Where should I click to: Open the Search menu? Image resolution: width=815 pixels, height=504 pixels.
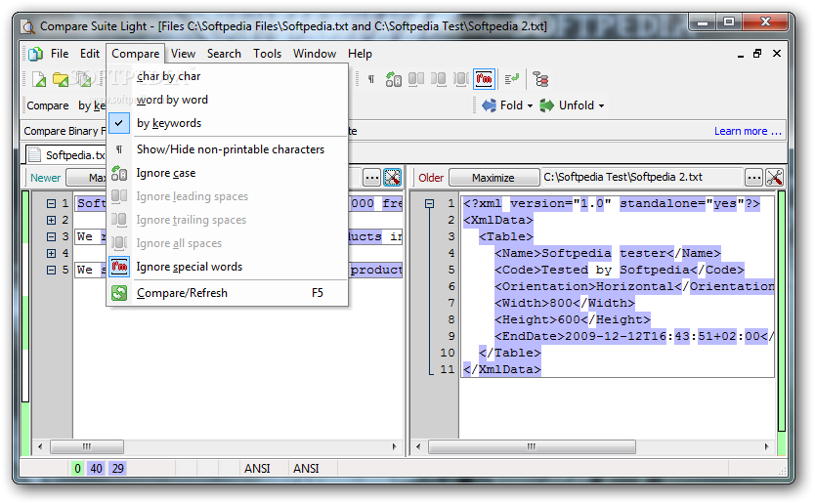[x=224, y=54]
